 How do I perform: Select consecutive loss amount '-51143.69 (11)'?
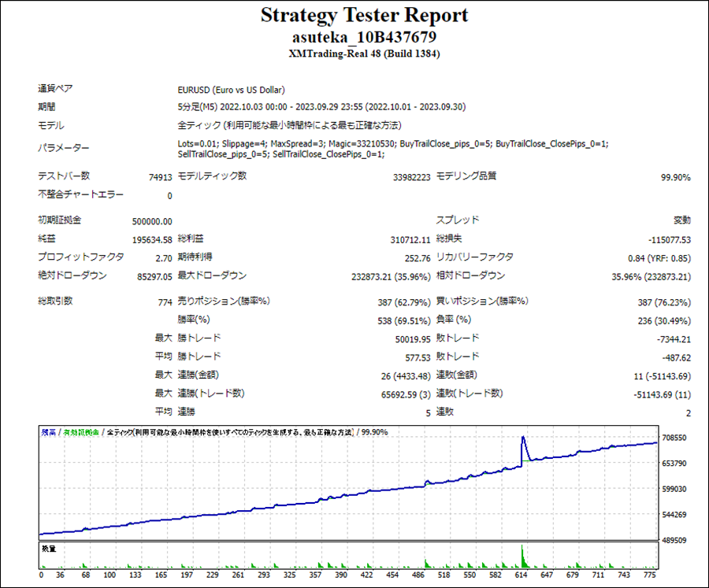pos(663,395)
